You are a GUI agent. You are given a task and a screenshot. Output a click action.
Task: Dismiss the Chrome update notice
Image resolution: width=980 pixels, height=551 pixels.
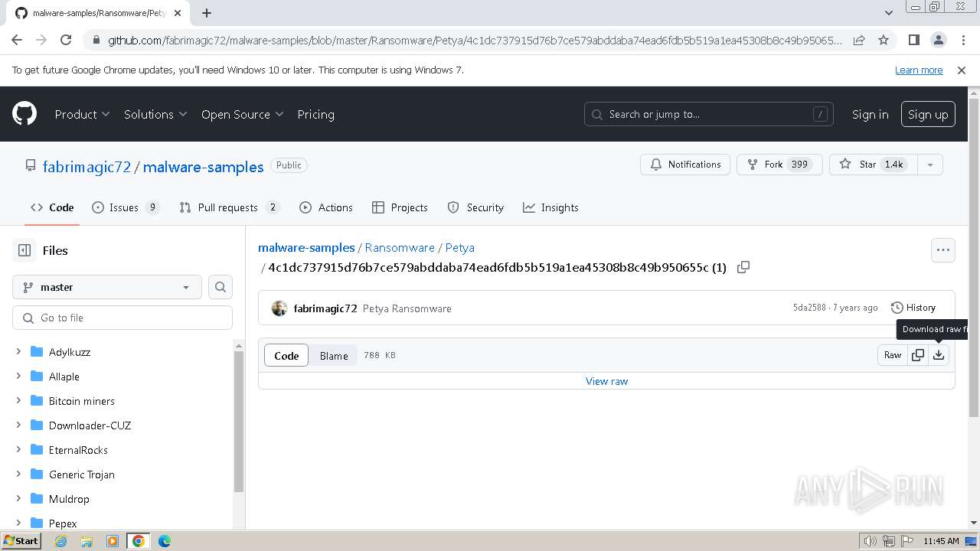click(x=962, y=70)
